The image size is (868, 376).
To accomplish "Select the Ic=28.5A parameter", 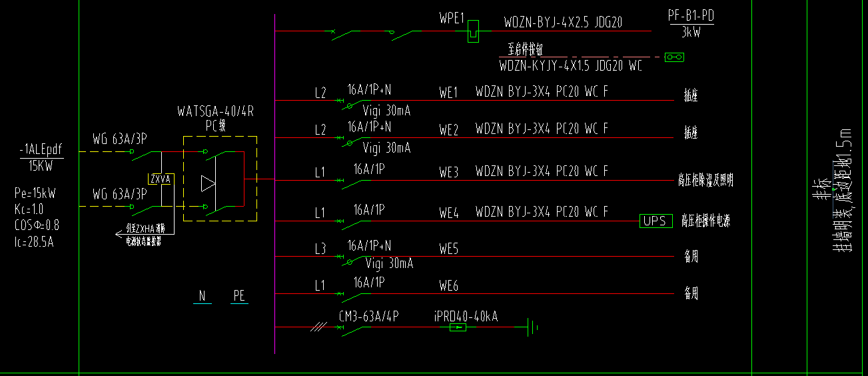I will pyautogui.click(x=34, y=241).
